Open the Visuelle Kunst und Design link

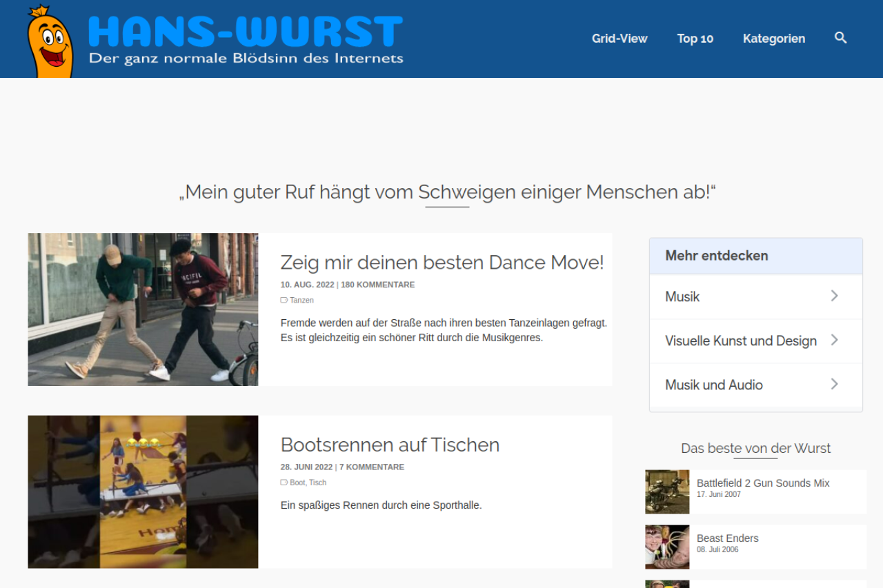pyautogui.click(x=741, y=341)
